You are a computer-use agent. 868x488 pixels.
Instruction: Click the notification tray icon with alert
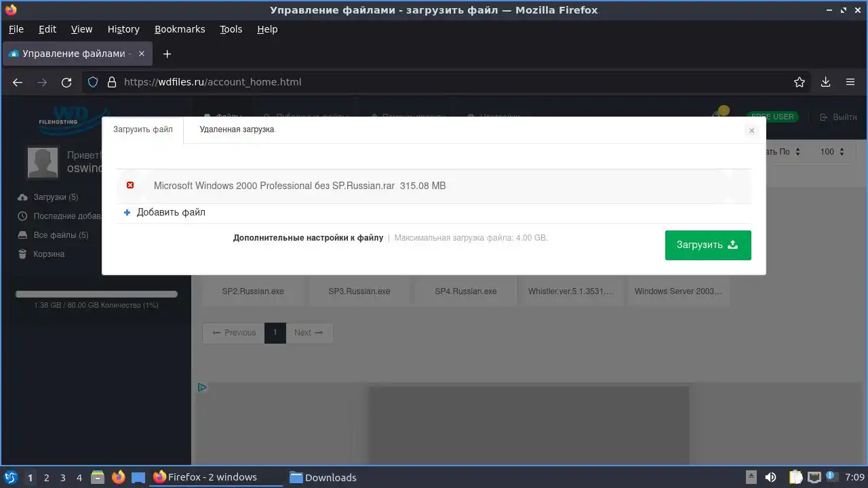point(832,477)
